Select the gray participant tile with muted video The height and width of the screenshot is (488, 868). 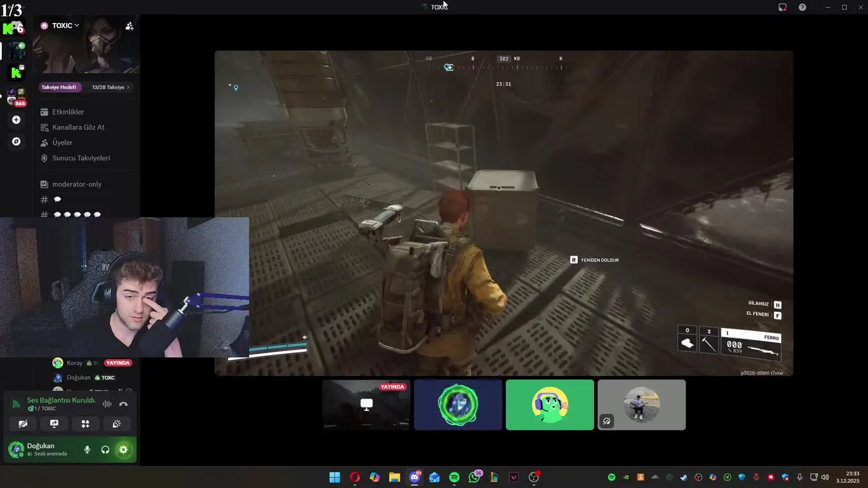[x=642, y=405]
